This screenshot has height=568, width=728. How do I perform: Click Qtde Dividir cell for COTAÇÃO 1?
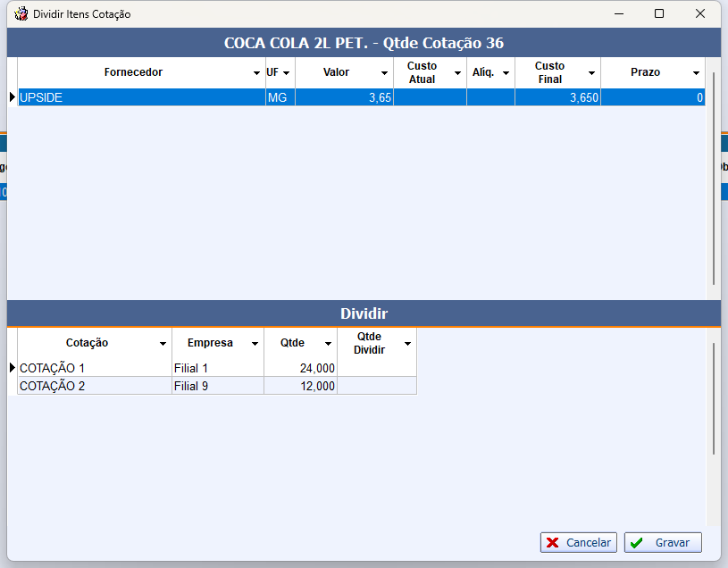point(376,368)
